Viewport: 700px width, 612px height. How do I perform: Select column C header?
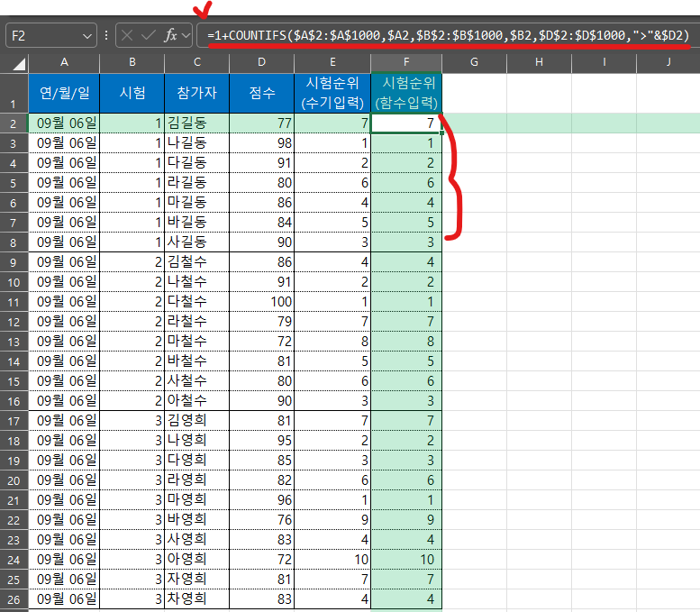(x=197, y=62)
